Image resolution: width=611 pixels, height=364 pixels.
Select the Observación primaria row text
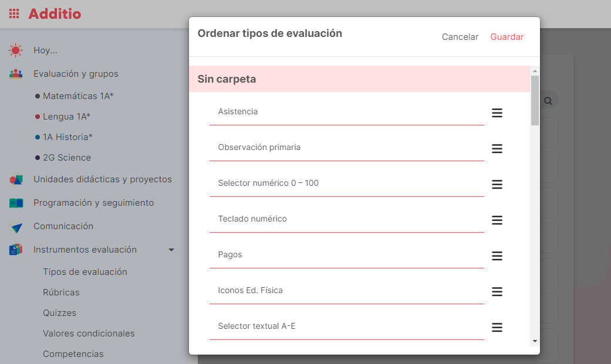pyautogui.click(x=259, y=147)
